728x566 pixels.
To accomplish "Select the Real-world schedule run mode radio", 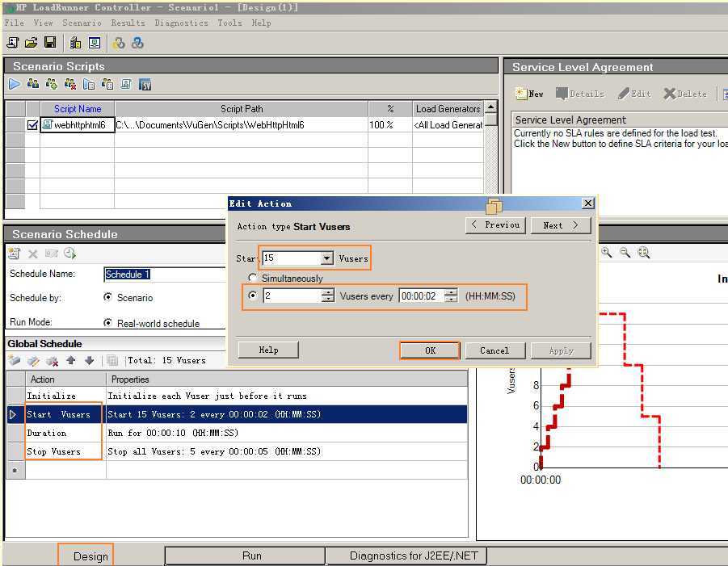I will 107,322.
